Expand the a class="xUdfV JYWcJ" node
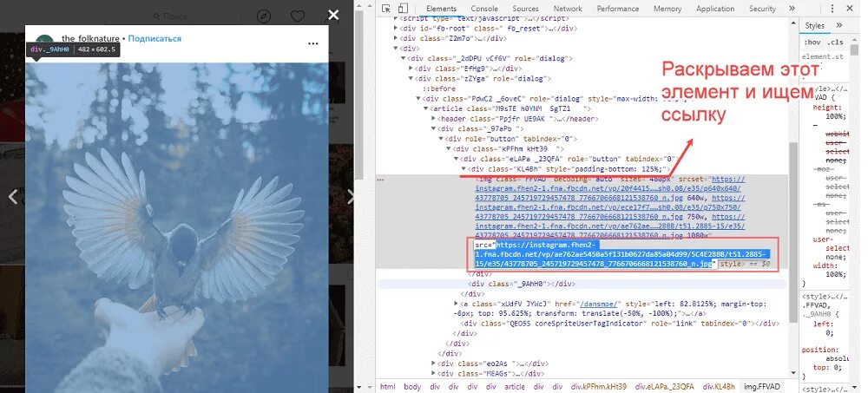This screenshot has height=393, width=868. [x=457, y=304]
